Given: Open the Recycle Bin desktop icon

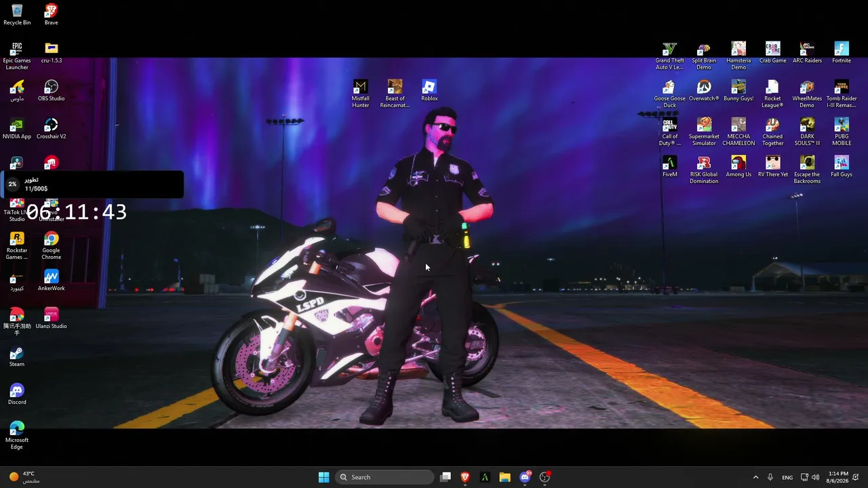Looking at the screenshot, I should (17, 14).
